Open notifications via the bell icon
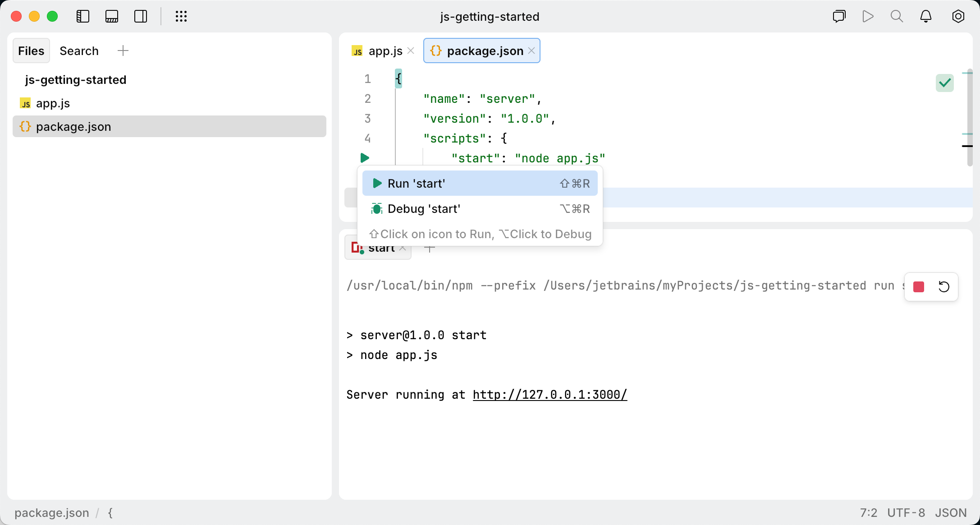The height and width of the screenshot is (525, 980). click(x=925, y=16)
